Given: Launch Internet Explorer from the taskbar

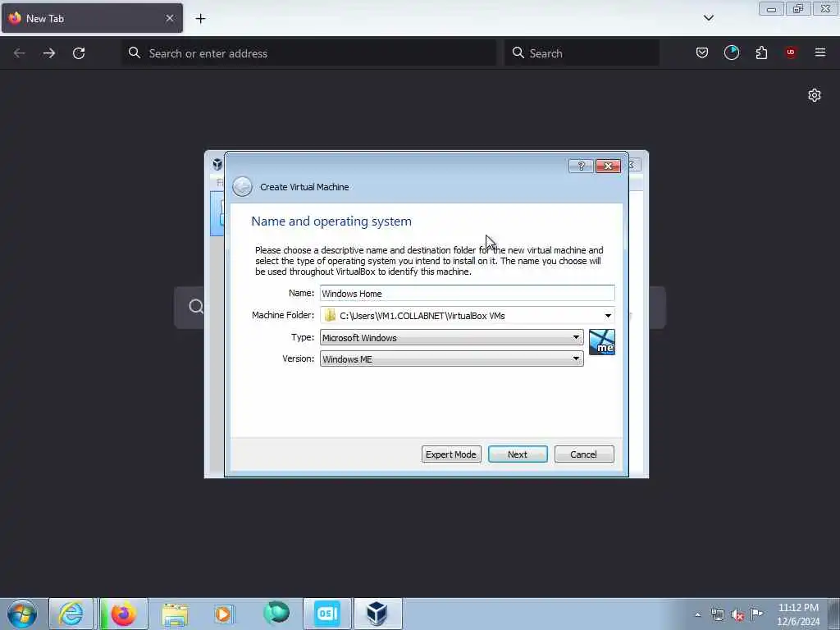Looking at the screenshot, I should 71,614.
